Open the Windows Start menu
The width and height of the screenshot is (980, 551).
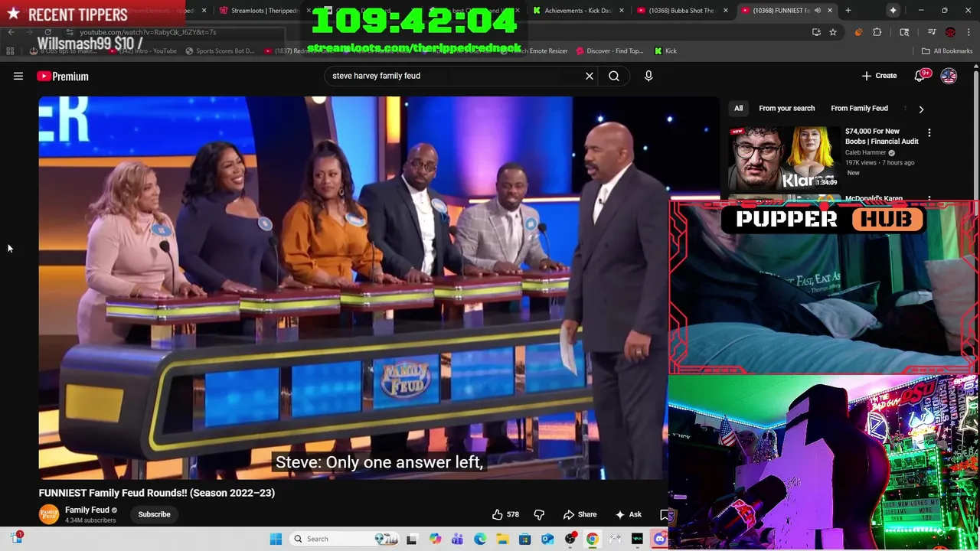(276, 539)
